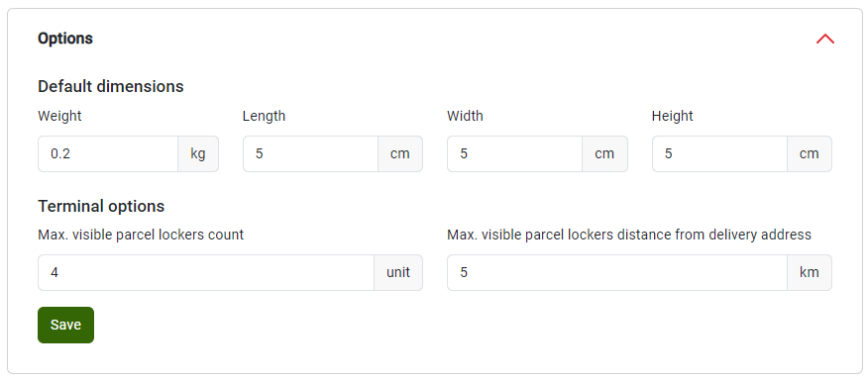Focus the Weight input field
This screenshot has height=380, width=868.
pos(108,153)
